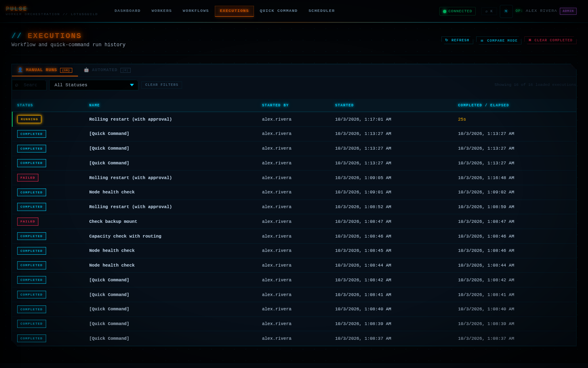Image resolution: width=588 pixels, height=368 pixels.
Task: Open the running Rolling restart started 1:17:01 AM
Action: tap(294, 119)
